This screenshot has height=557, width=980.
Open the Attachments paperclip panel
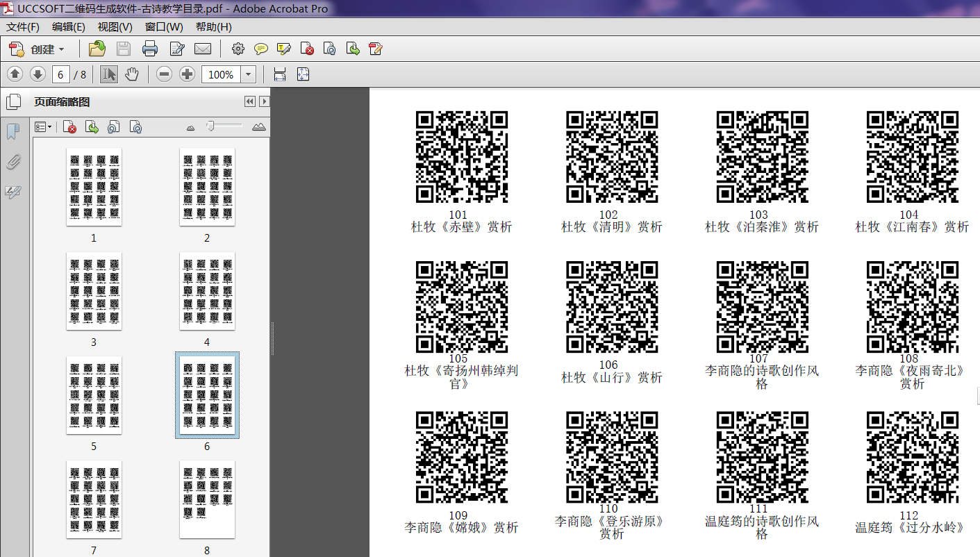point(13,163)
